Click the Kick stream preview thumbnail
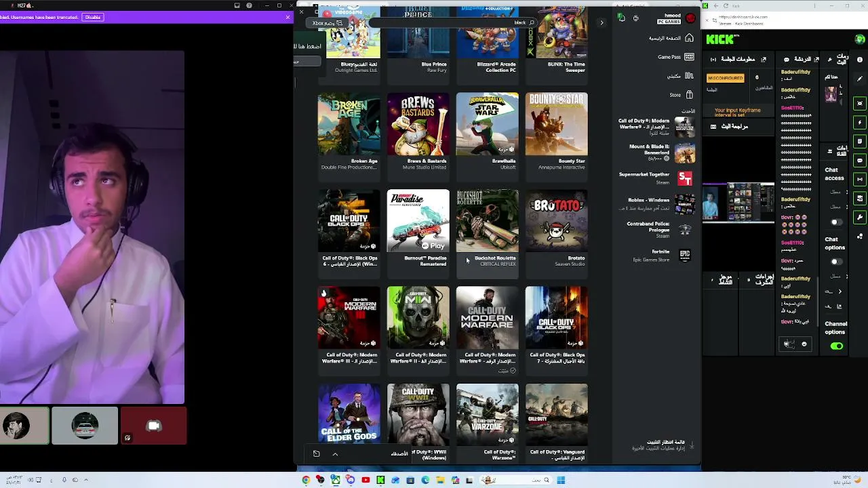The image size is (868, 488). point(738,203)
